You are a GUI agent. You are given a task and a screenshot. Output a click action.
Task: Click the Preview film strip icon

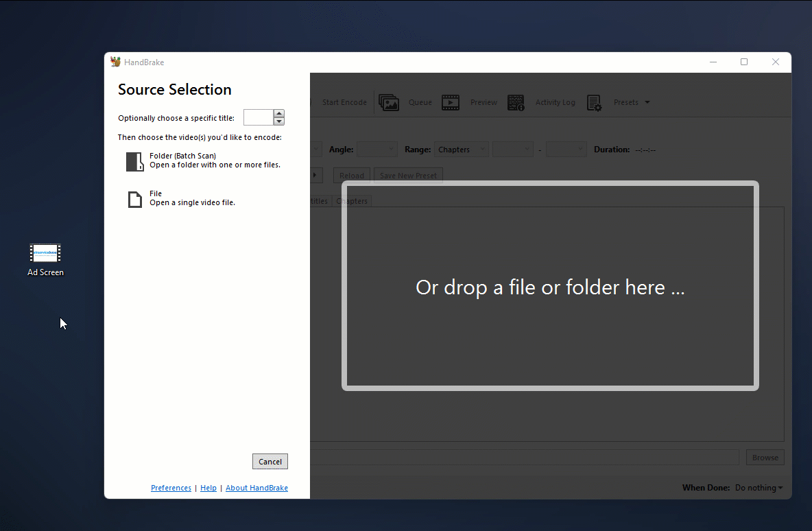tap(451, 102)
